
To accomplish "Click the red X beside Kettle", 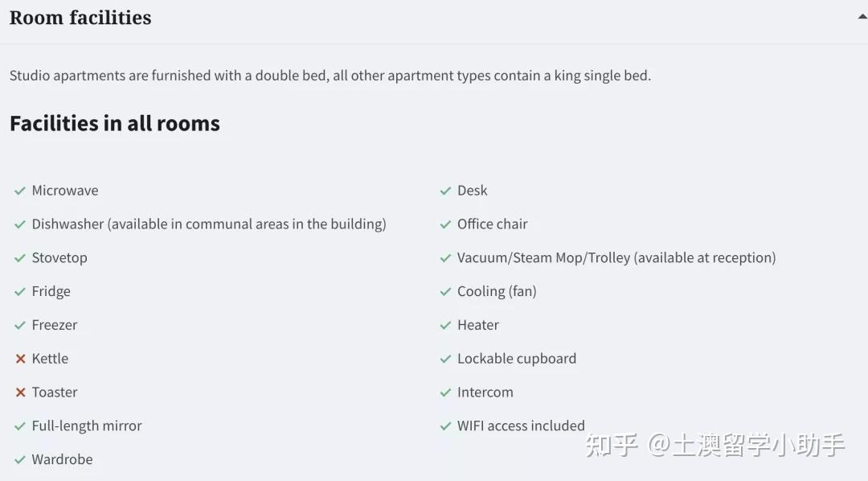I will pyautogui.click(x=20, y=359).
